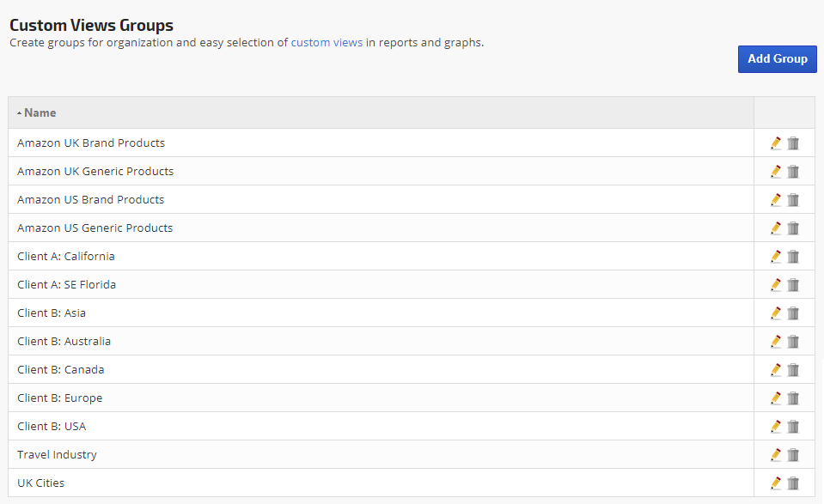Screen dimensions: 824x504
Task: Delete the Amazon US Brand Products group
Action: pos(793,200)
